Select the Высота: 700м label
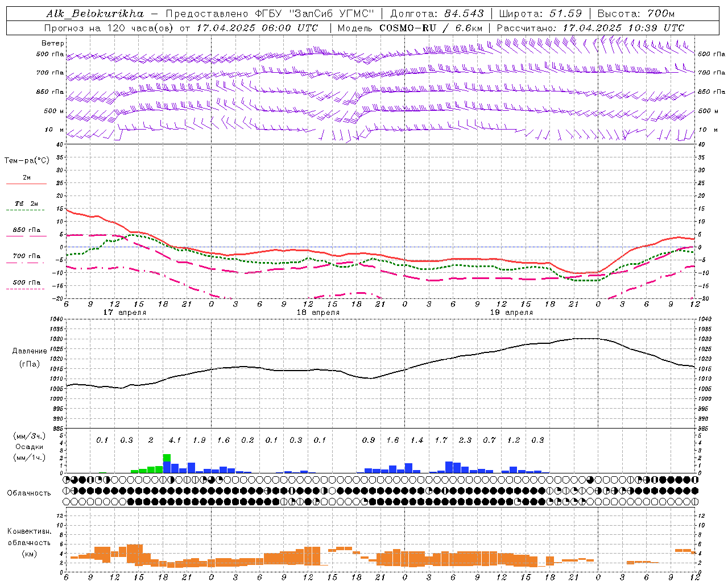Viewport: 728px width, 582px height. pos(636,14)
